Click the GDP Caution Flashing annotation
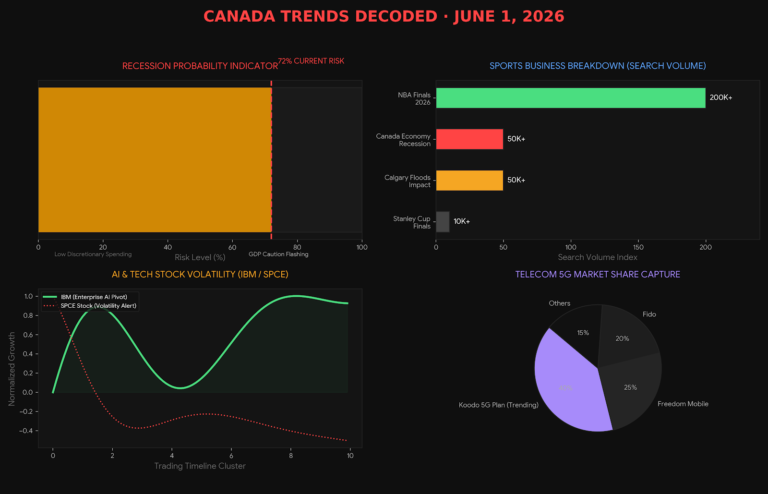 (x=278, y=255)
